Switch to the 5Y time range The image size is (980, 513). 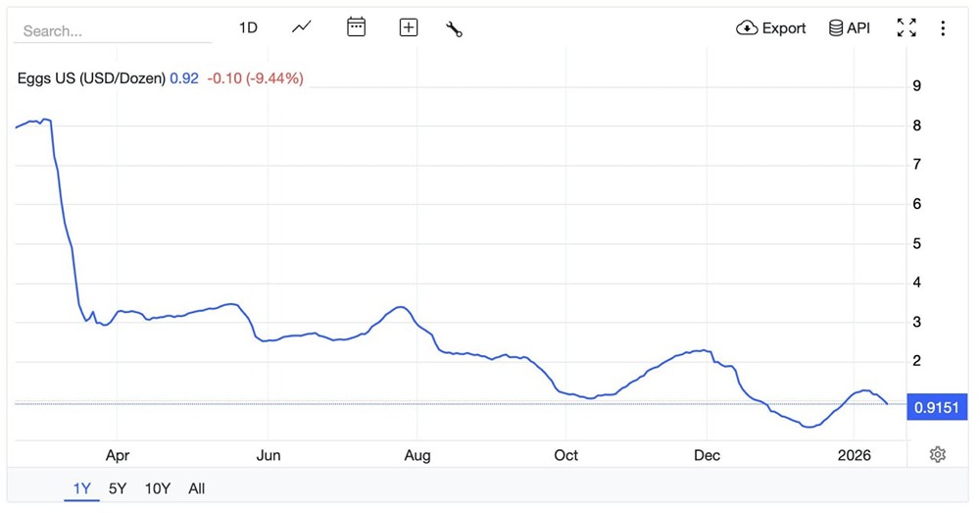click(x=118, y=488)
